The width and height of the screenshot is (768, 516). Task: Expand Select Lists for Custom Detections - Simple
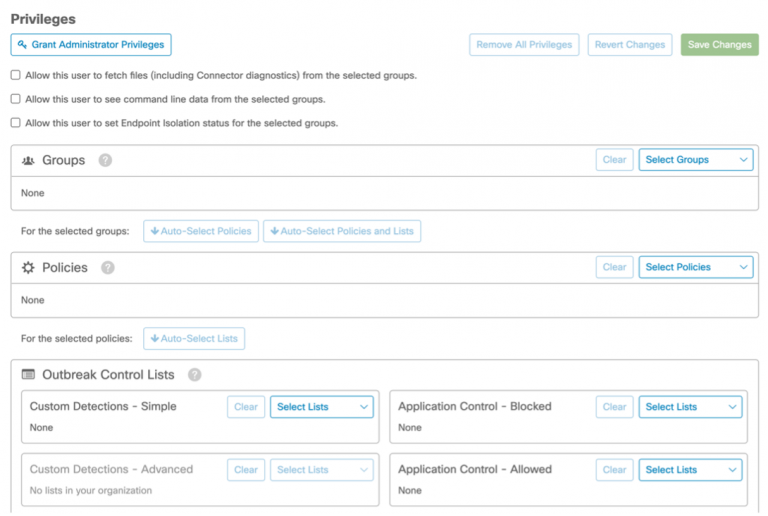(321, 407)
